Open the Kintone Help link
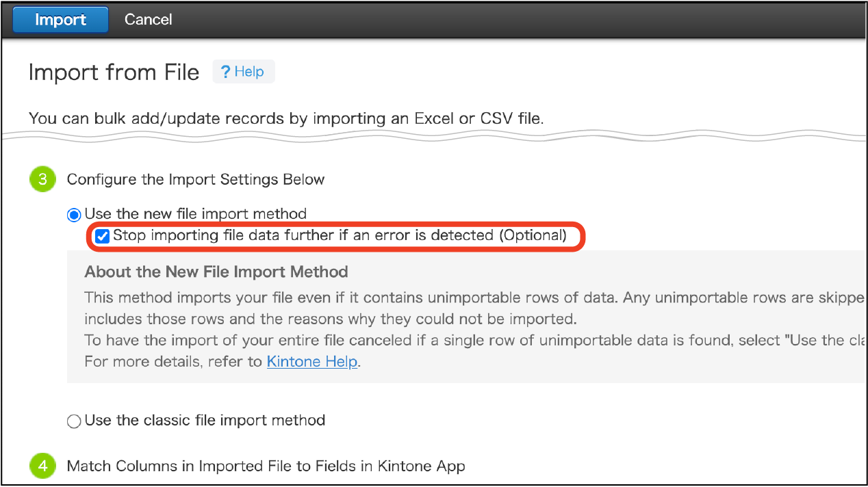This screenshot has height=487, width=868. pos(312,361)
